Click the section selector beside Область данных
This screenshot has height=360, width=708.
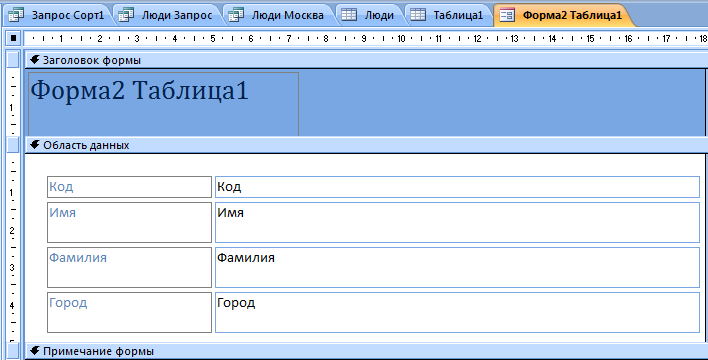tap(13, 145)
